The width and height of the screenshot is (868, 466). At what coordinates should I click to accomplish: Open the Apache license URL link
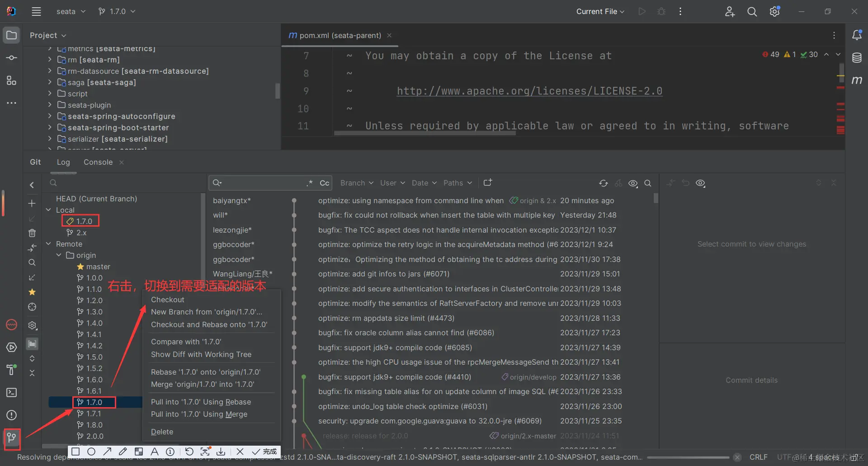[529, 91]
